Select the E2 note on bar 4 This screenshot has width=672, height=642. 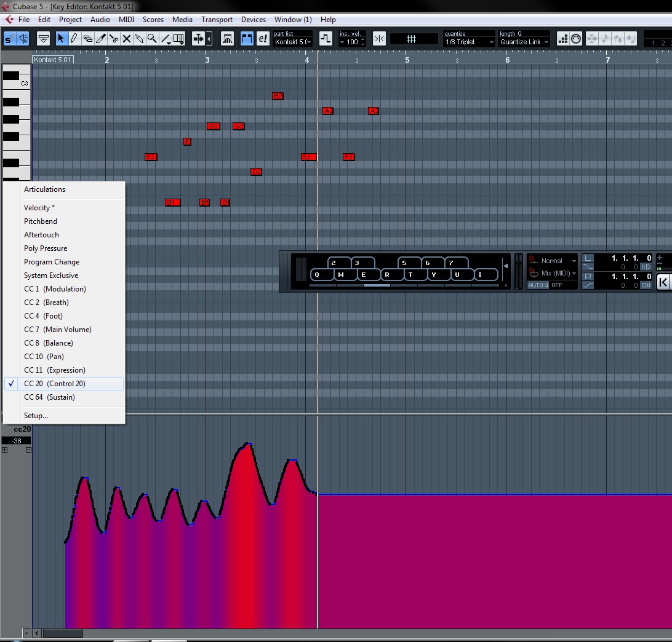pyautogui.click(x=308, y=157)
